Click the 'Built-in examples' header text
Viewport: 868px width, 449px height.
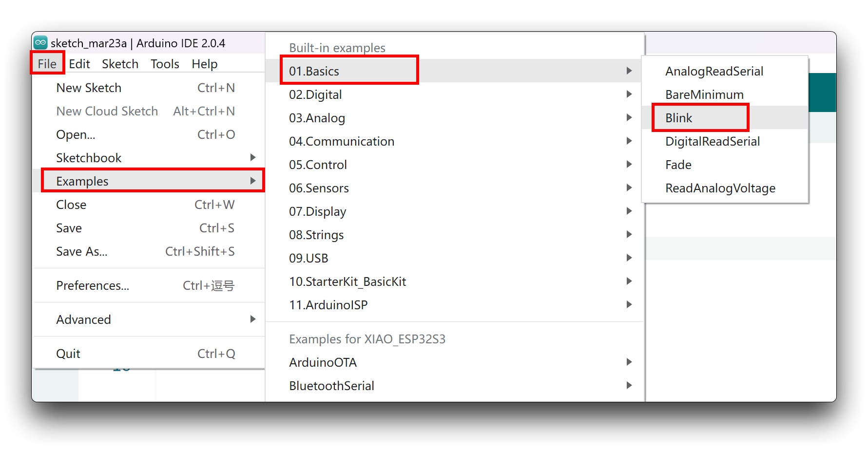click(x=337, y=48)
